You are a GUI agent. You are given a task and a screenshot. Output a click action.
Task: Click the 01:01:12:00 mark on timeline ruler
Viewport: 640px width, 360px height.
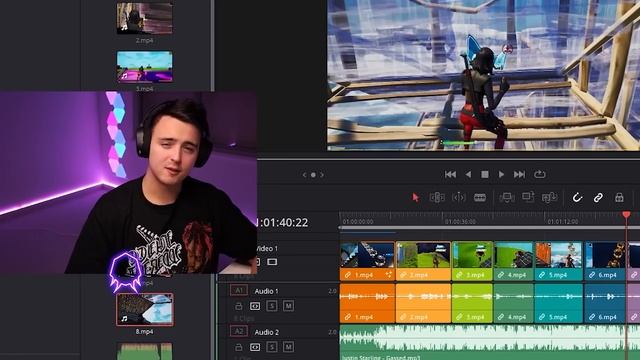point(563,222)
